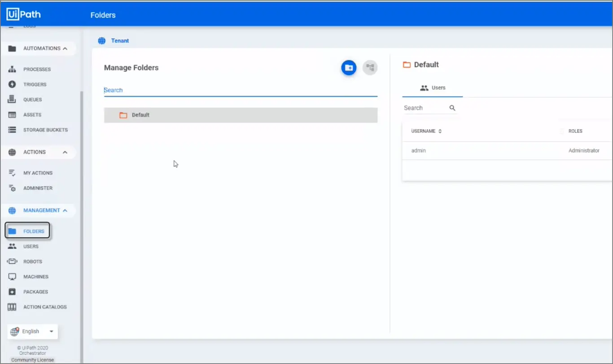The image size is (613, 364).
Task: Sort the table by Username
Action: [426, 131]
